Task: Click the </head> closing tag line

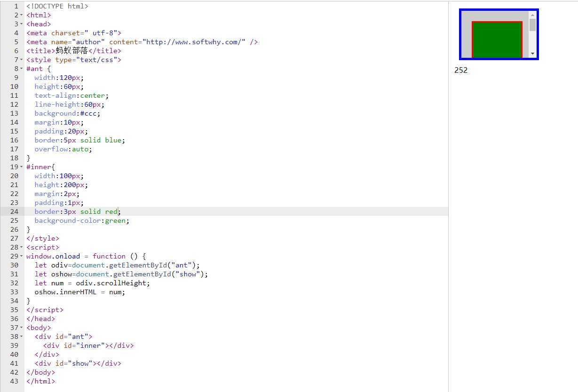Action: tap(41, 319)
